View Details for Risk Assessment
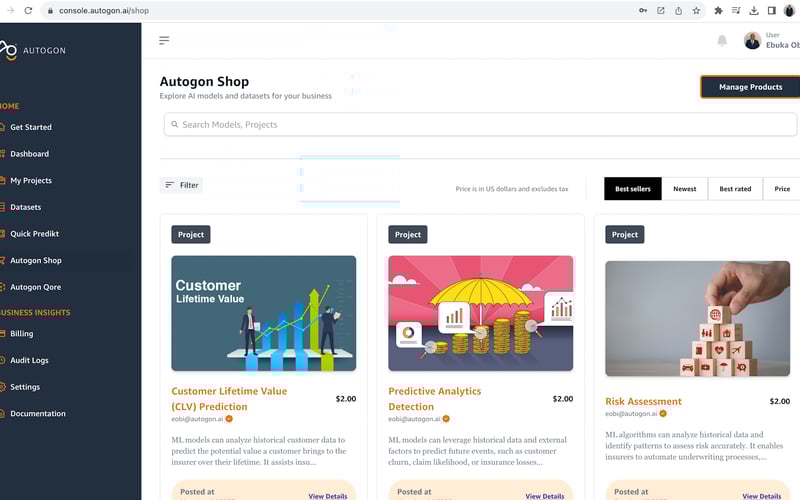 [x=761, y=496]
